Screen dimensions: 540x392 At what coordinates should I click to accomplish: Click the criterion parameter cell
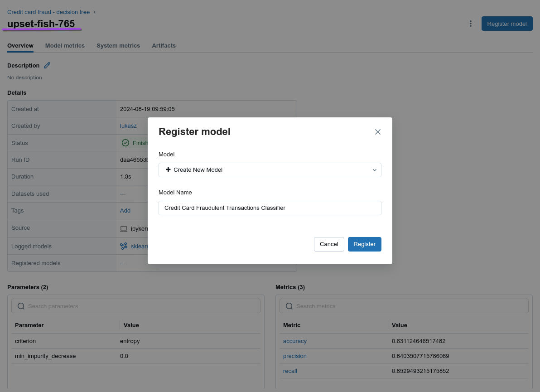point(25,341)
